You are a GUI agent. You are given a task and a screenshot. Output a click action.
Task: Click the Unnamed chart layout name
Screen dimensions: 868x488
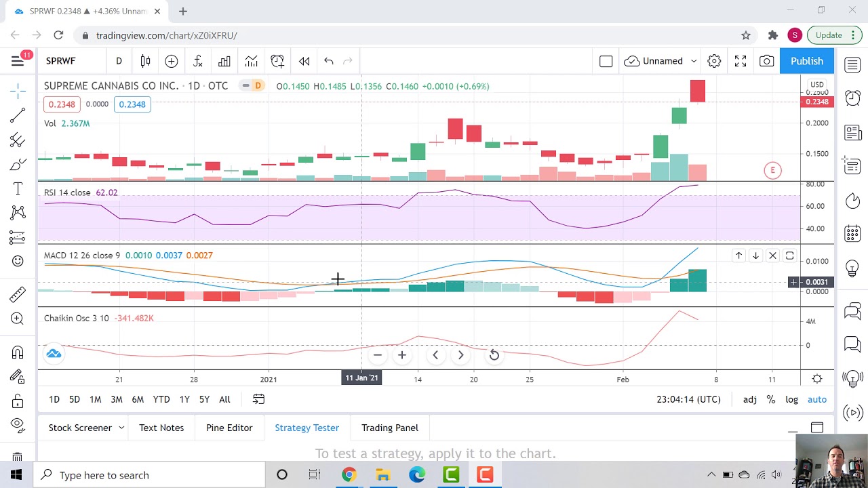click(663, 61)
